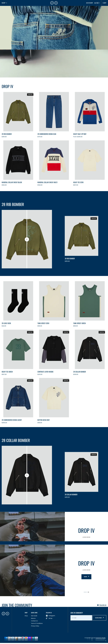The height and width of the screenshot is (644, 108).
Task: Click the SUBSCRIBE button
Action: click(x=99, y=618)
